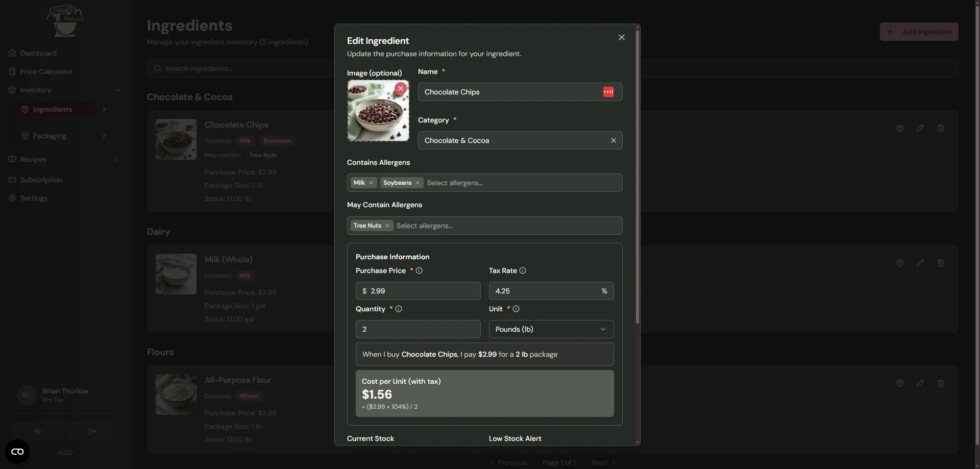Open the Price Calculator from sidebar
The image size is (980, 469).
coord(46,71)
